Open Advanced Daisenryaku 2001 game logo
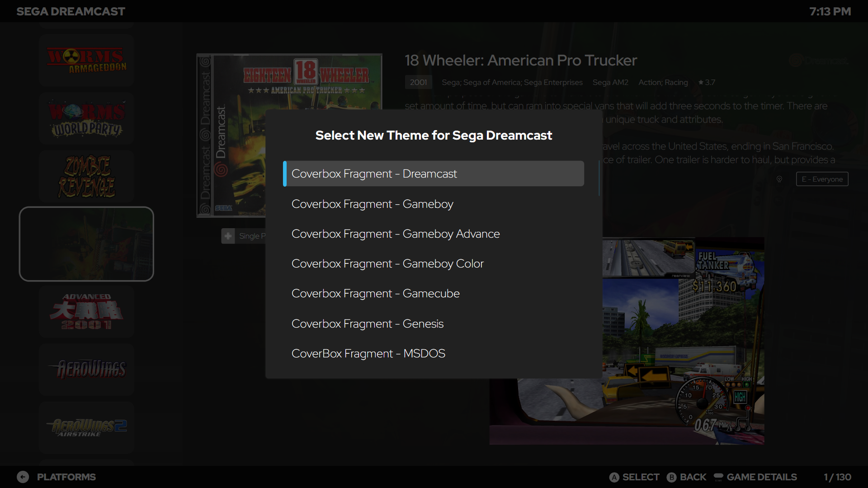The width and height of the screenshot is (868, 488). click(86, 312)
